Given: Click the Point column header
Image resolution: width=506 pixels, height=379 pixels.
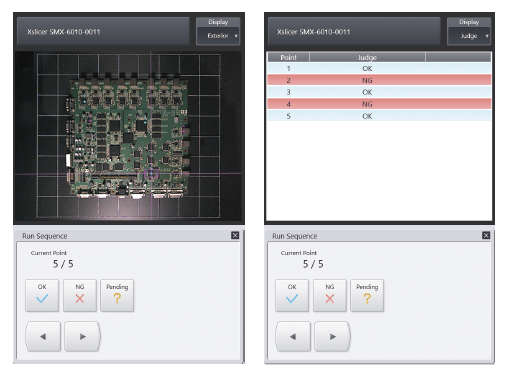Looking at the screenshot, I should coord(288,57).
